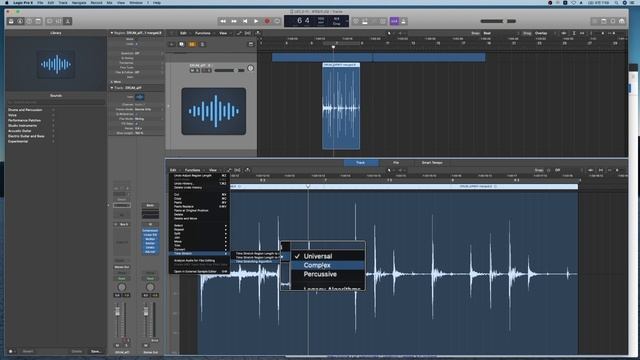Start playback with the Play button
This screenshot has width=640, height=360.
(256, 21)
